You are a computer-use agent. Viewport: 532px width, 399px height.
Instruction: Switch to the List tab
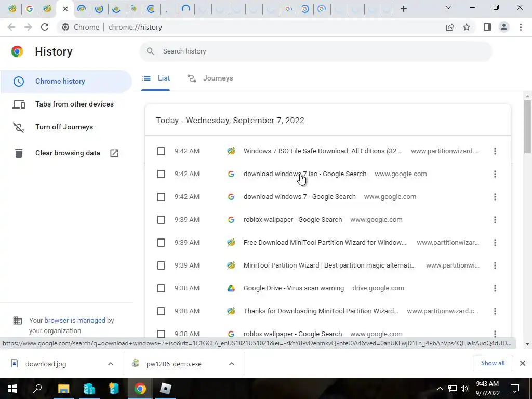click(x=156, y=78)
